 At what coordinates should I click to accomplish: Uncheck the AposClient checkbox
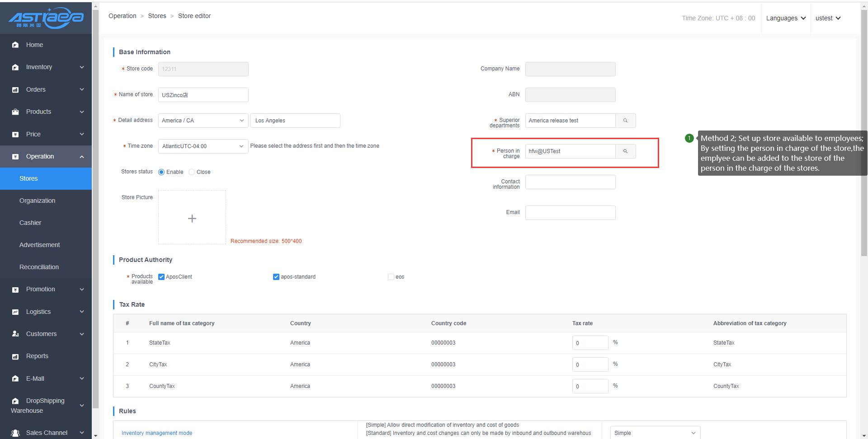[161, 277]
